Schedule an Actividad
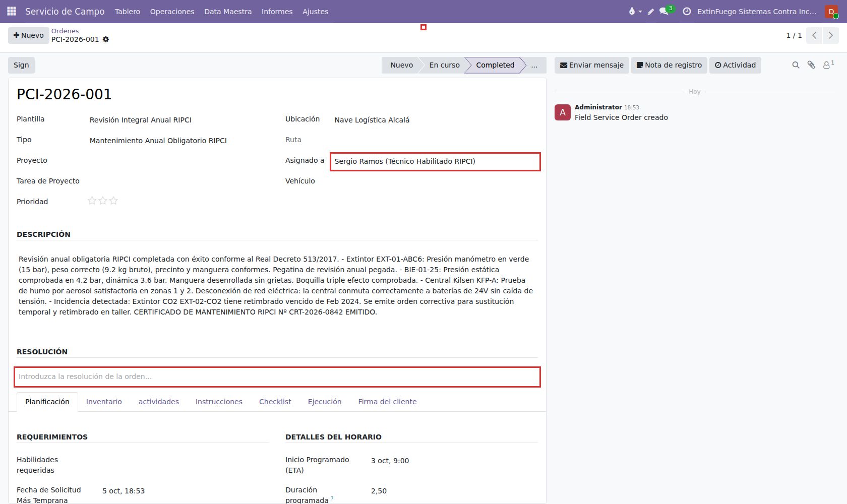Screen dimensions: 847x504 point(735,65)
